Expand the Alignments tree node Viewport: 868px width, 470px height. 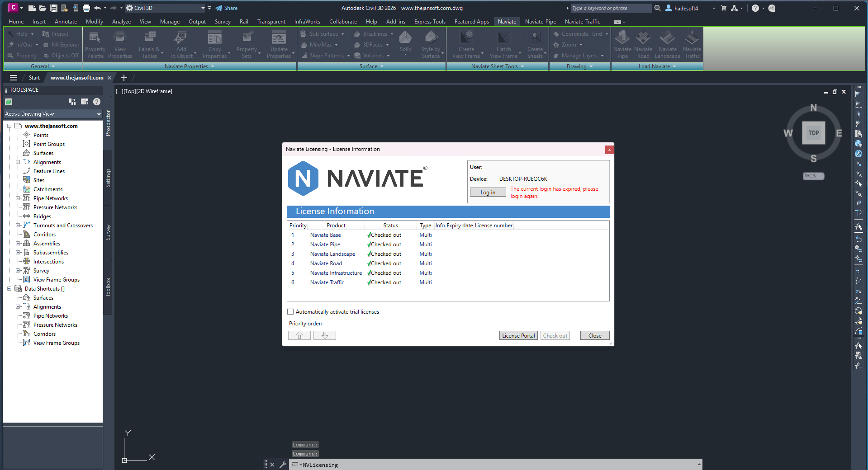18,162
